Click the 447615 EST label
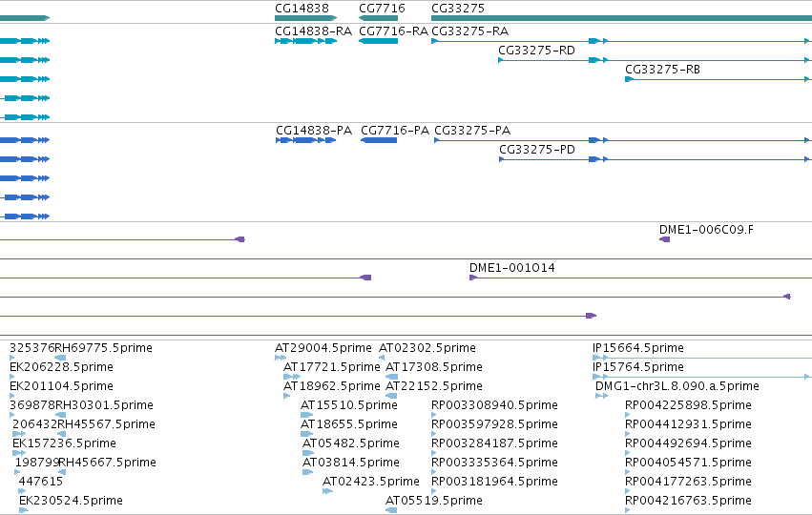Image resolution: width=812 pixels, height=515 pixels. click(x=40, y=482)
